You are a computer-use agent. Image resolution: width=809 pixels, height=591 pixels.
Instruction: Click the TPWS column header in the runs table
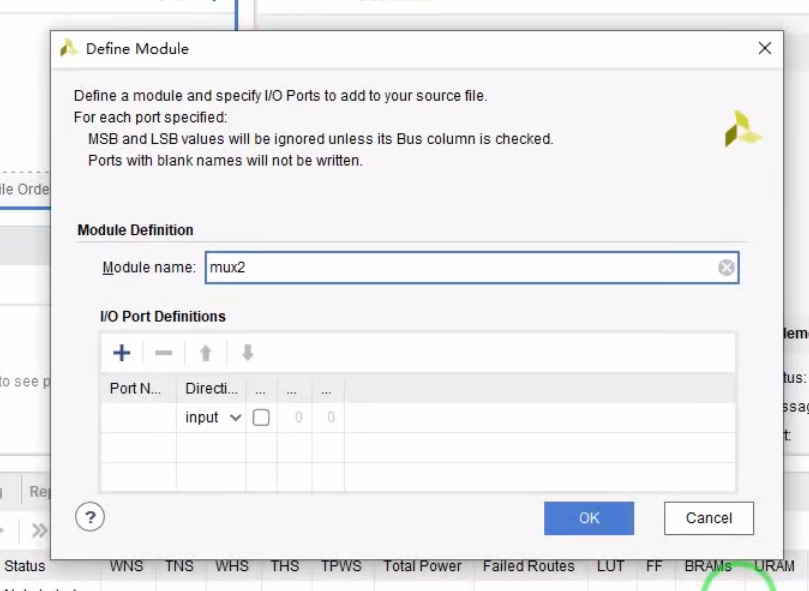click(x=341, y=566)
